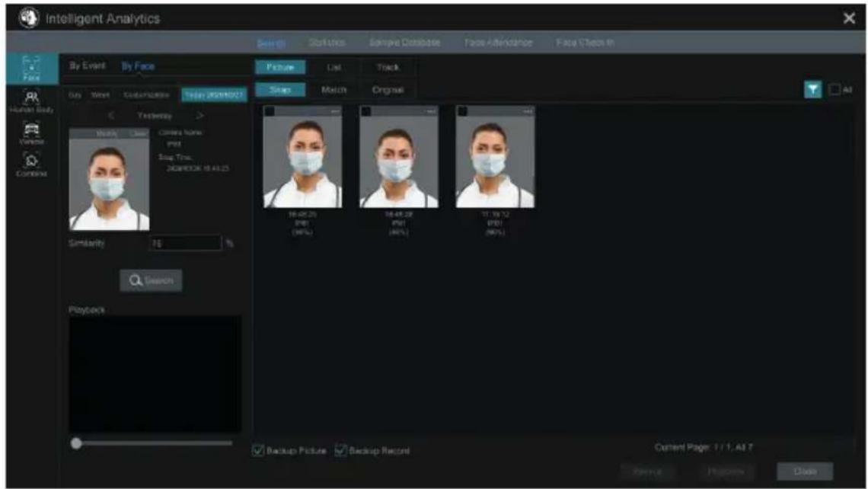Select the Original image type

pos(388,90)
